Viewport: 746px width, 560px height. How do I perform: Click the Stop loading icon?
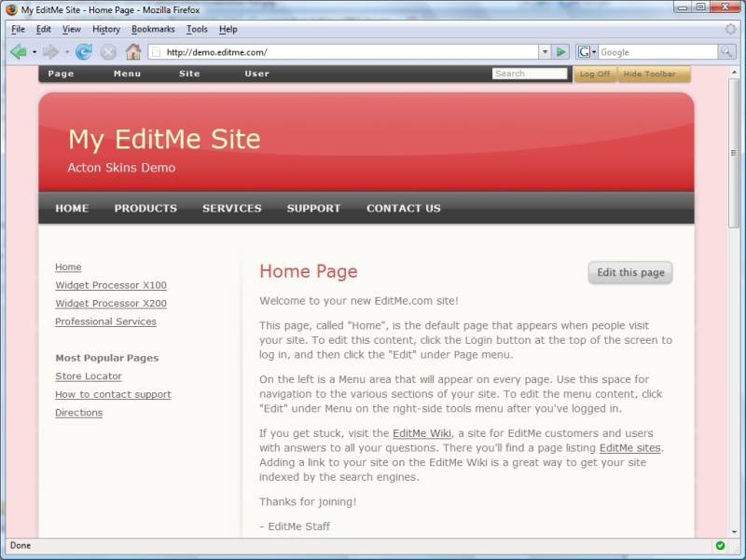click(108, 52)
